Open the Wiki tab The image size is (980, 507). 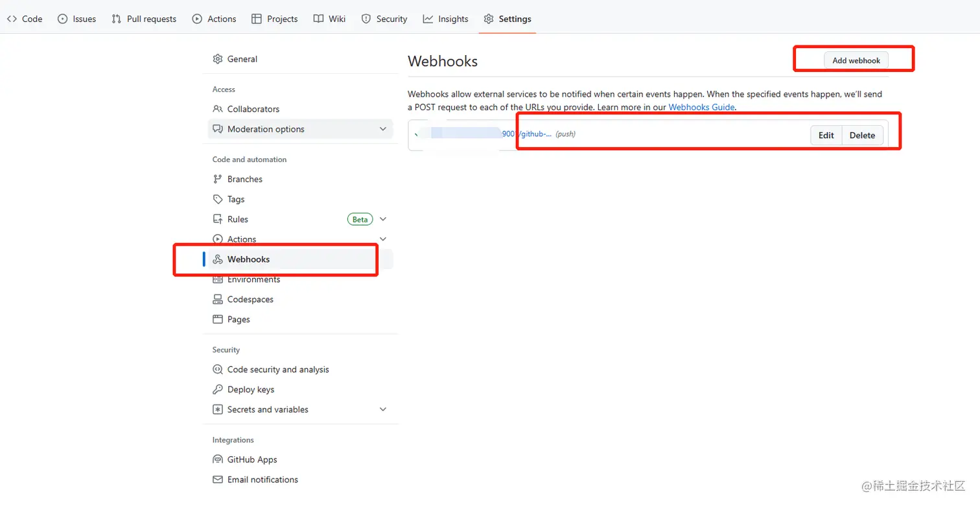(x=329, y=19)
